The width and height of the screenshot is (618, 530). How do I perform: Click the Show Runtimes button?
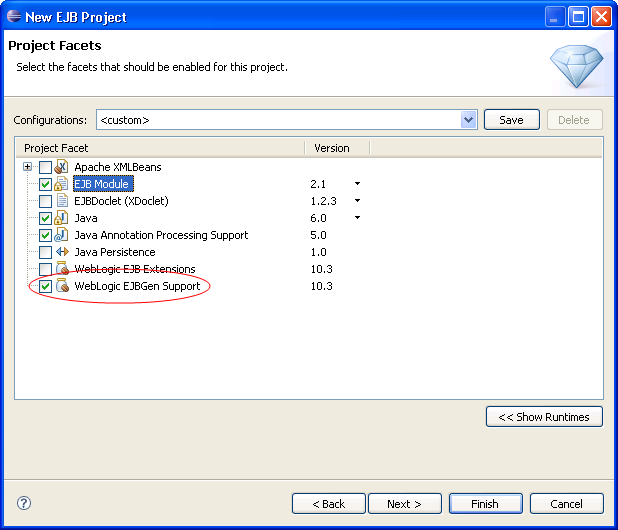point(544,417)
